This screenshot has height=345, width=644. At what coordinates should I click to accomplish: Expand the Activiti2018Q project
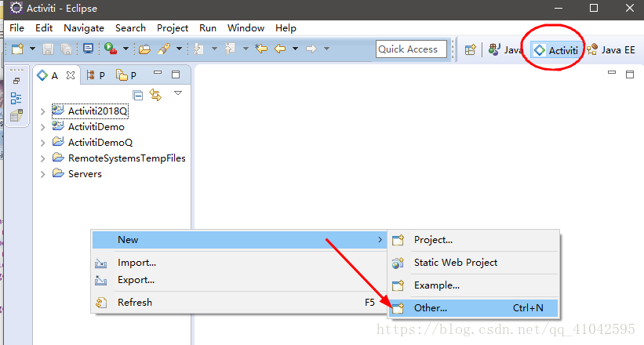click(x=42, y=111)
